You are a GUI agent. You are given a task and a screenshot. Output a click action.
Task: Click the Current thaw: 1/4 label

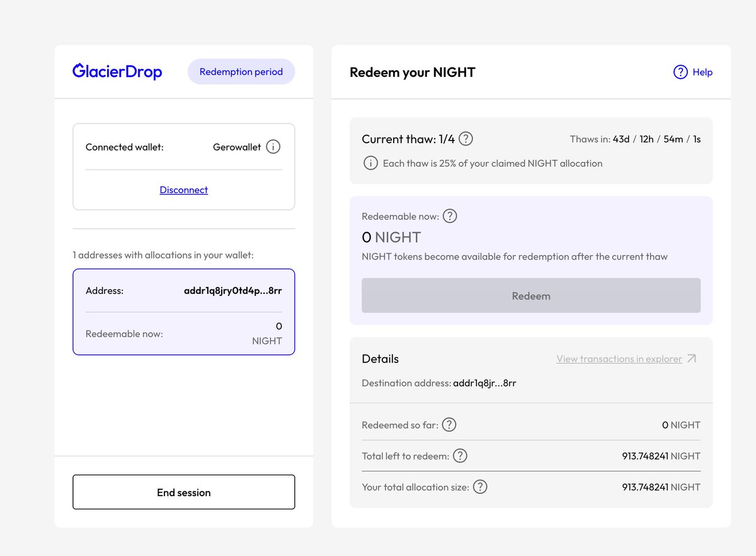coord(408,139)
